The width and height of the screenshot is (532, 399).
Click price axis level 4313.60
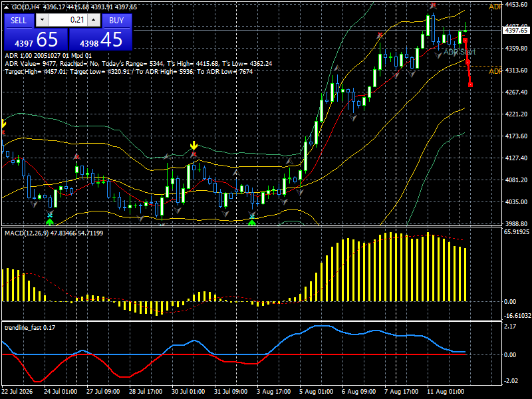click(516, 70)
